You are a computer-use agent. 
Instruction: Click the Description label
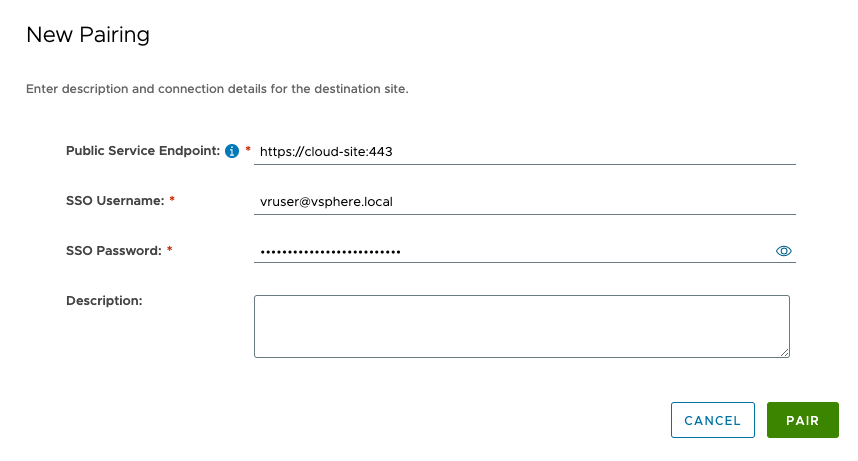pos(104,300)
